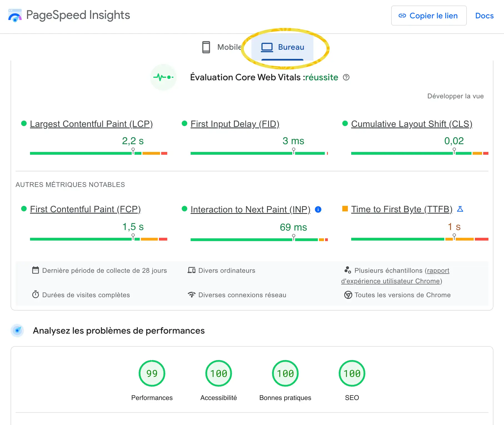Click the CLS value 0,02

tap(454, 141)
